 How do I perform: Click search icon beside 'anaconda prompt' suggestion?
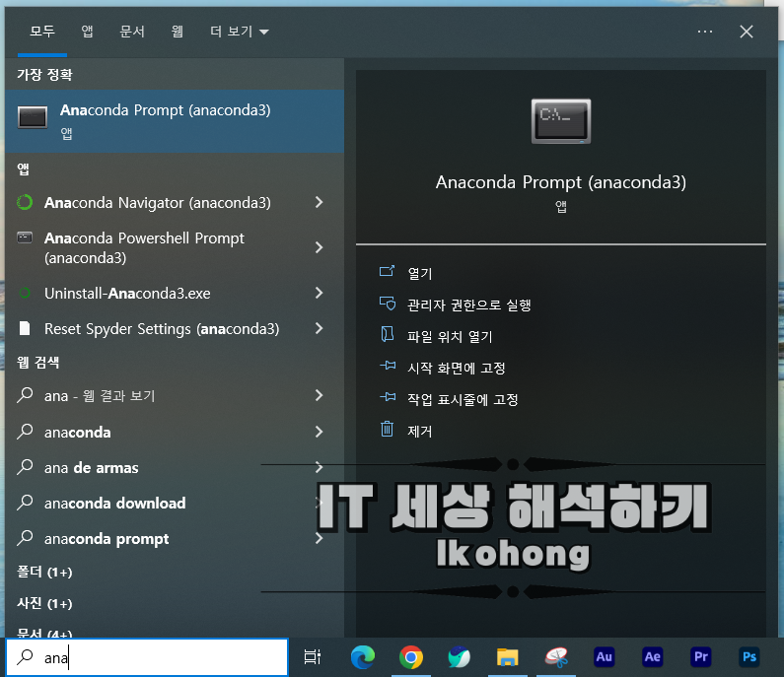pyautogui.click(x=25, y=538)
